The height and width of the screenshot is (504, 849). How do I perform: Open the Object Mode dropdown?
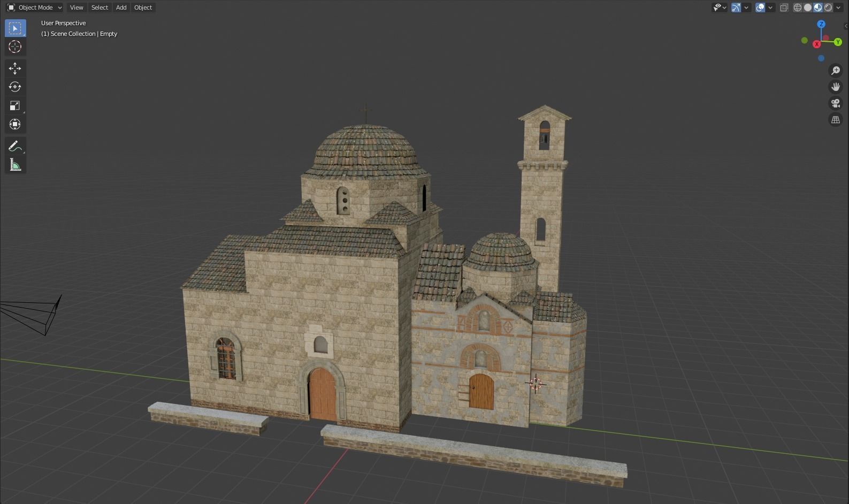34,7
